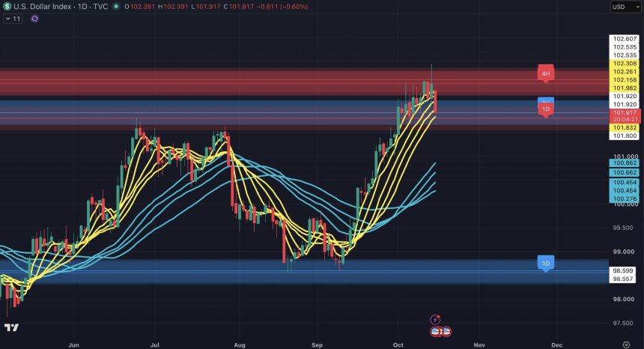Click the yellow 102.261 price label
644x349 pixels.
(x=625, y=72)
